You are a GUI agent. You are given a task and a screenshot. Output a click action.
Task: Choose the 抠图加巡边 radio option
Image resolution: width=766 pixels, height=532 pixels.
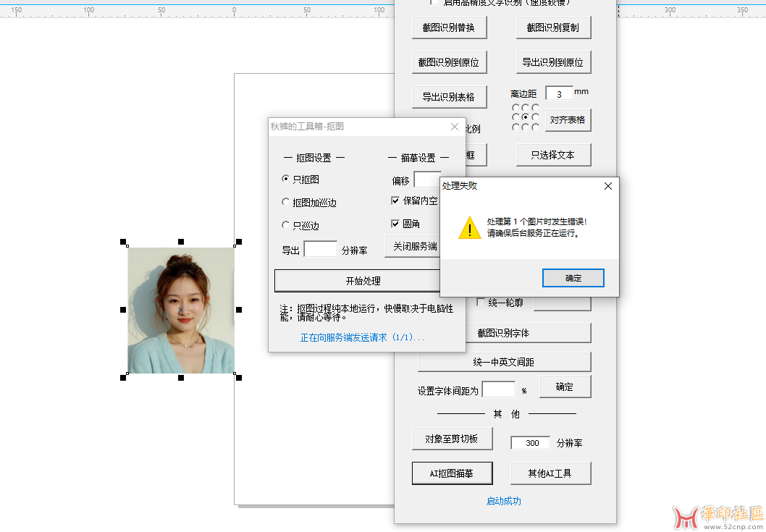[x=286, y=203]
